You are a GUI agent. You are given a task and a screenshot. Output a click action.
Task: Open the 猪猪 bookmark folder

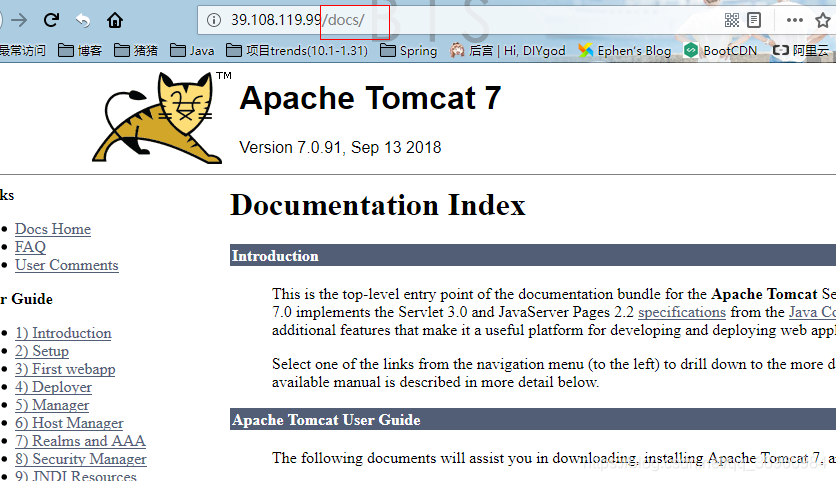[136, 51]
